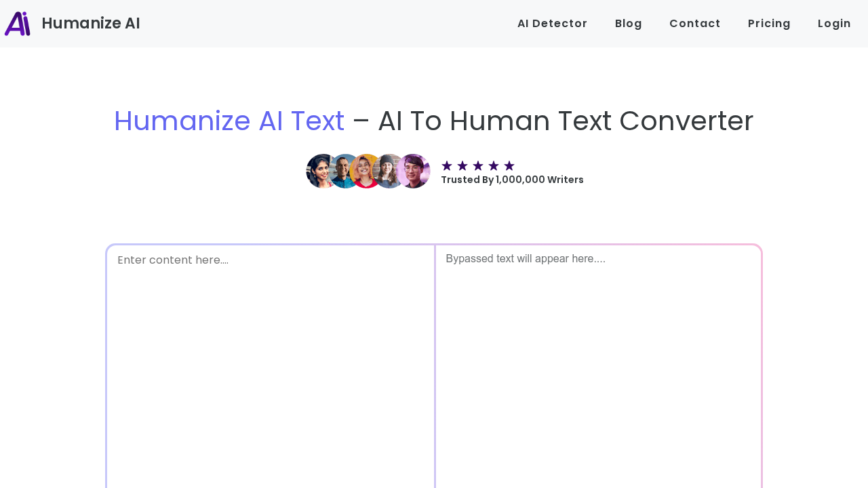
Task: Click the Trusted By 1,000,000 Writers text
Action: [x=512, y=179]
